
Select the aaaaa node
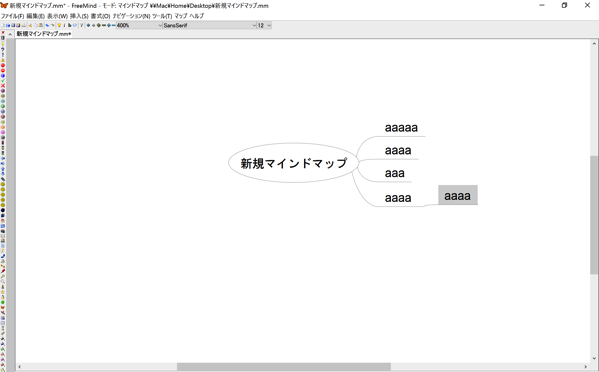[401, 128]
